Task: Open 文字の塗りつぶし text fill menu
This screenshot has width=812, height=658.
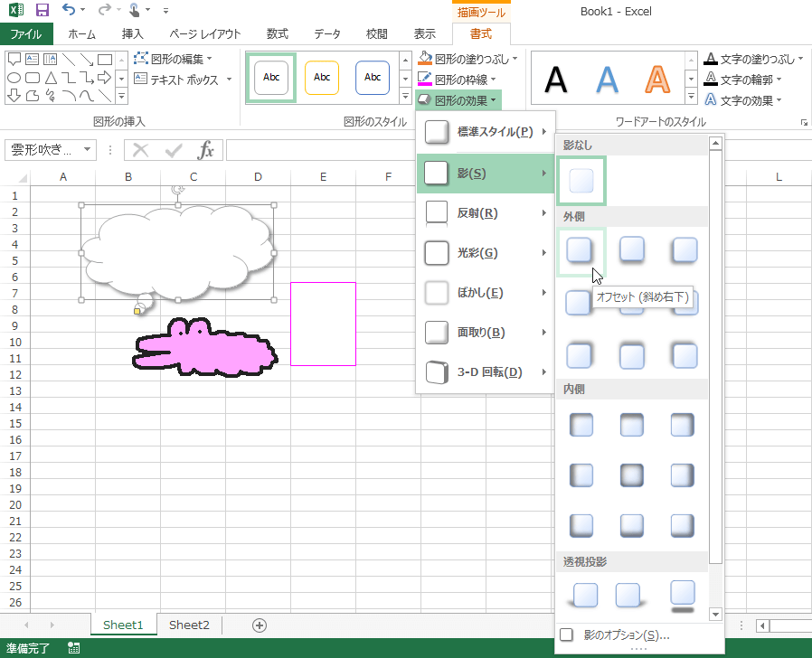Action: 754,59
